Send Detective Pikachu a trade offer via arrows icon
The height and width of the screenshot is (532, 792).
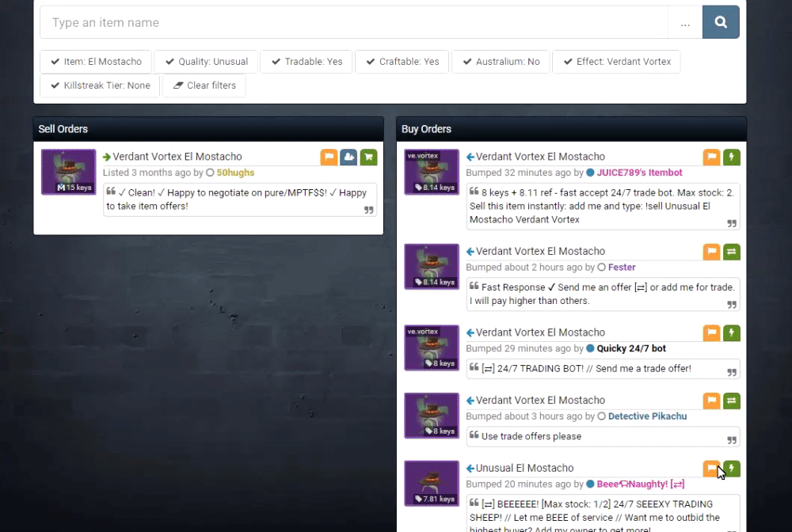tap(731, 401)
